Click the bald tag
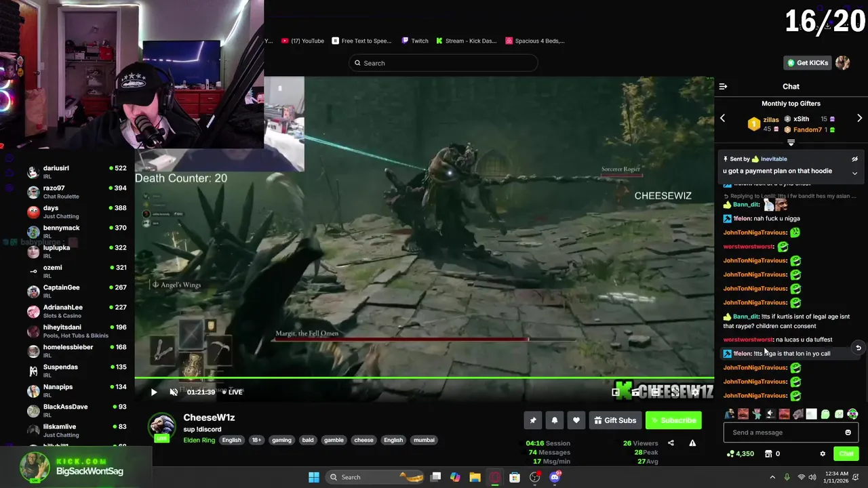 pyautogui.click(x=308, y=440)
